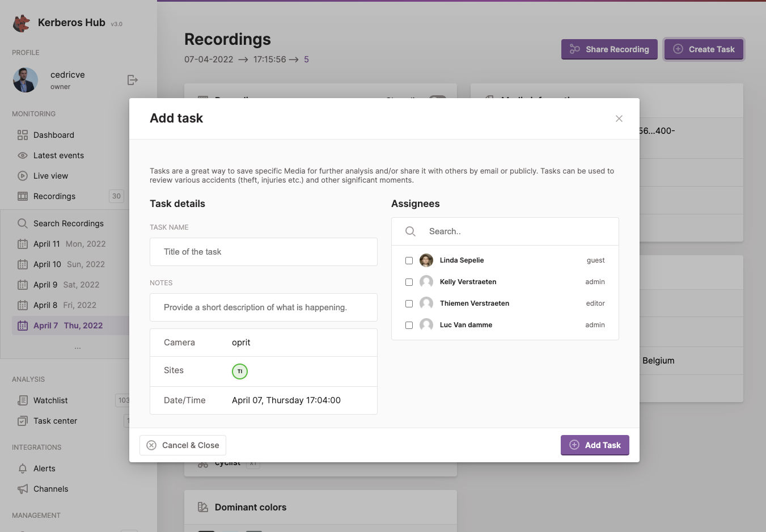
Task: Check assignee Kelly Verstraeten
Action: pos(409,282)
